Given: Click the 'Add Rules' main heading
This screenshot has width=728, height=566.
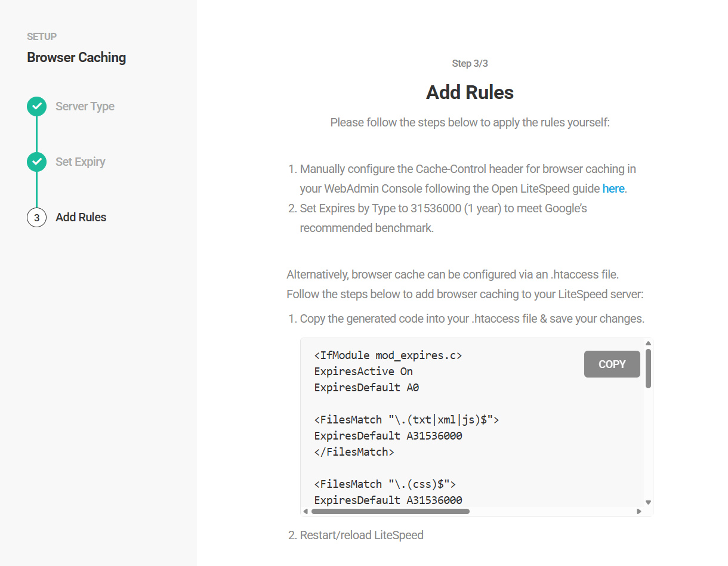Looking at the screenshot, I should pos(470,92).
